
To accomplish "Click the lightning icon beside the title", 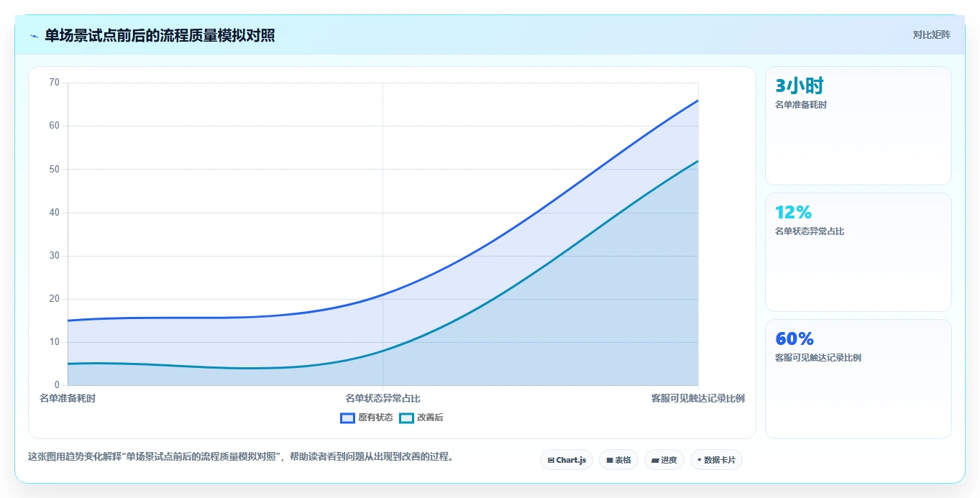I will tap(35, 36).
